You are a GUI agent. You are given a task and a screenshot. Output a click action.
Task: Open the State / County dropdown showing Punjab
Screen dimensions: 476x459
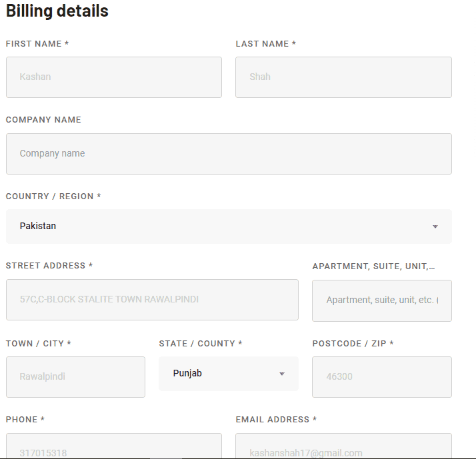click(x=229, y=374)
